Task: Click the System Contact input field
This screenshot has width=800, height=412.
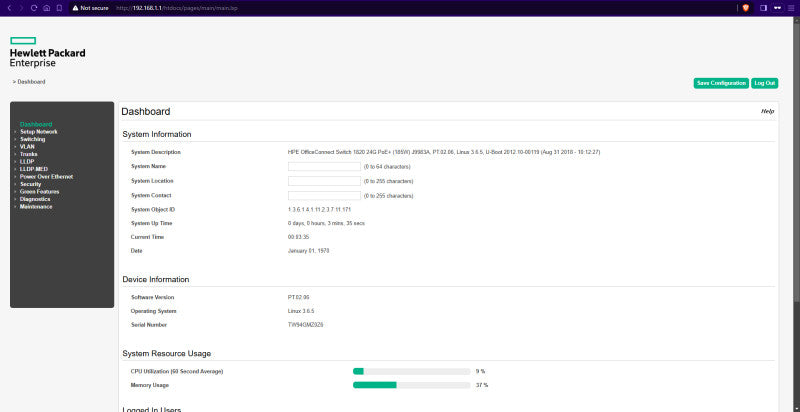Action: tap(324, 196)
